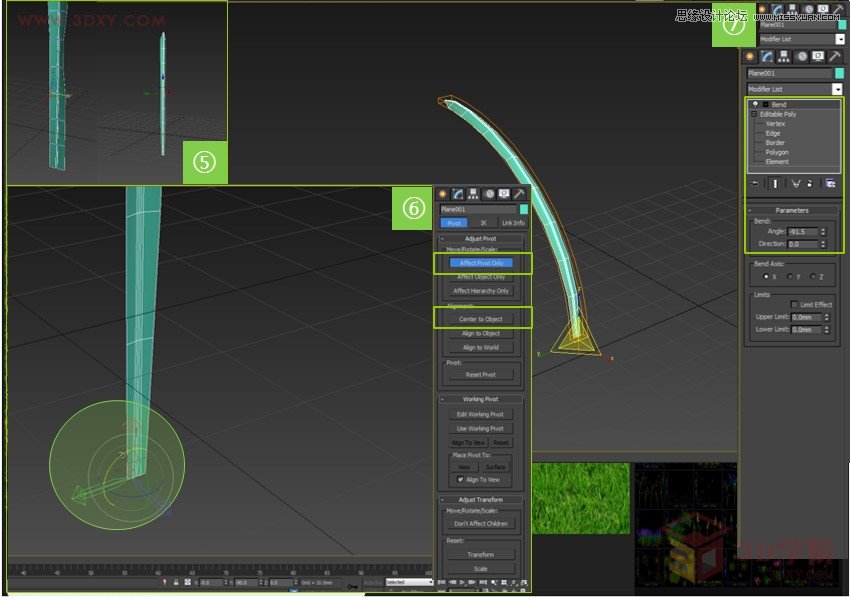This screenshot has width=850, height=600.
Task: Select the Bend Axis Y radio button
Action: [790, 276]
